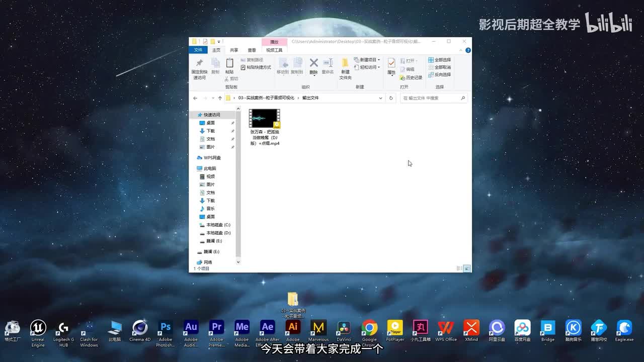Click the 删除 X icon in ribbon
Screen dimensions: 644x362
click(313, 63)
